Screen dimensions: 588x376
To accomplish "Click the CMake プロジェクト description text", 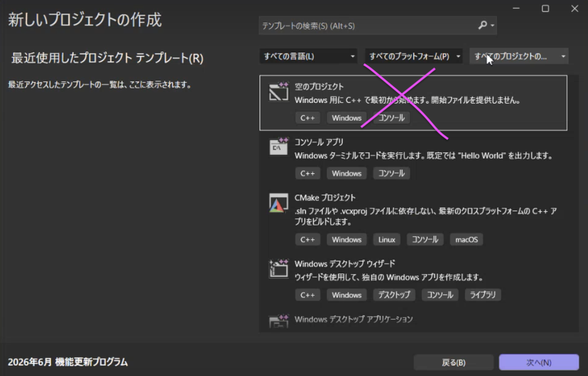I will pos(426,217).
